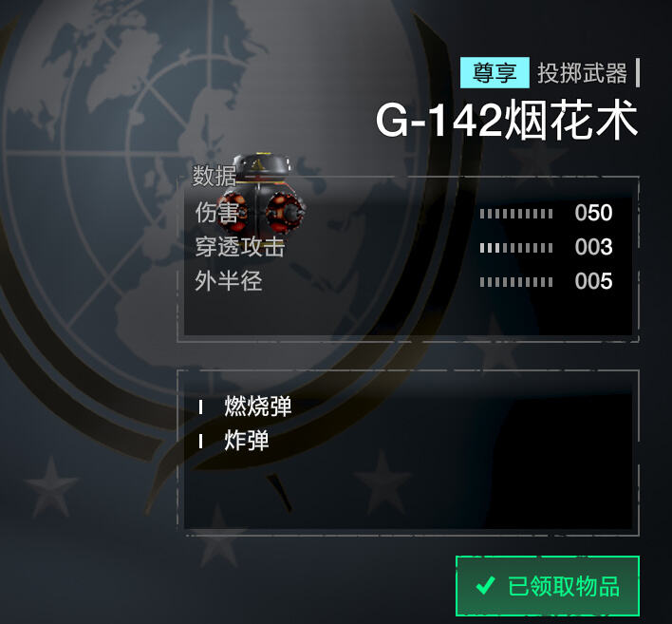Select the 燃烧弹 trait entry
Screen dimensions: 672x624
tap(258, 407)
